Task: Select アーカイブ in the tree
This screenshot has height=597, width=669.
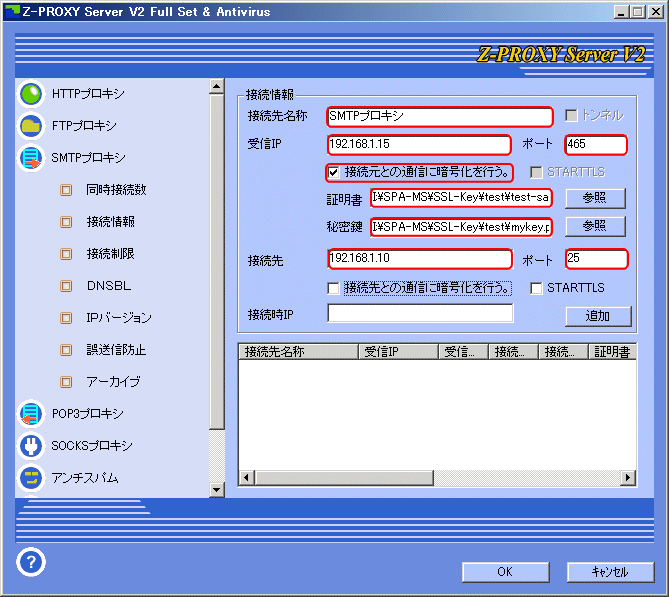Action: [113, 381]
